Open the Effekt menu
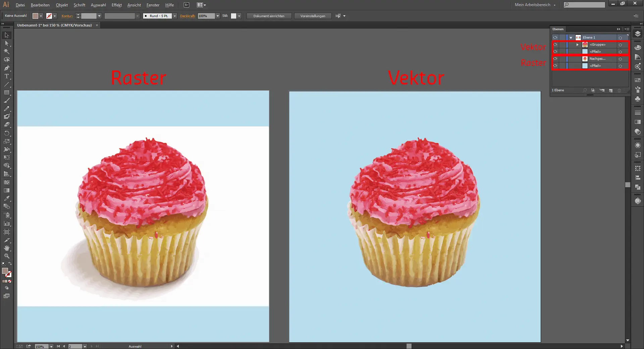 (x=116, y=5)
